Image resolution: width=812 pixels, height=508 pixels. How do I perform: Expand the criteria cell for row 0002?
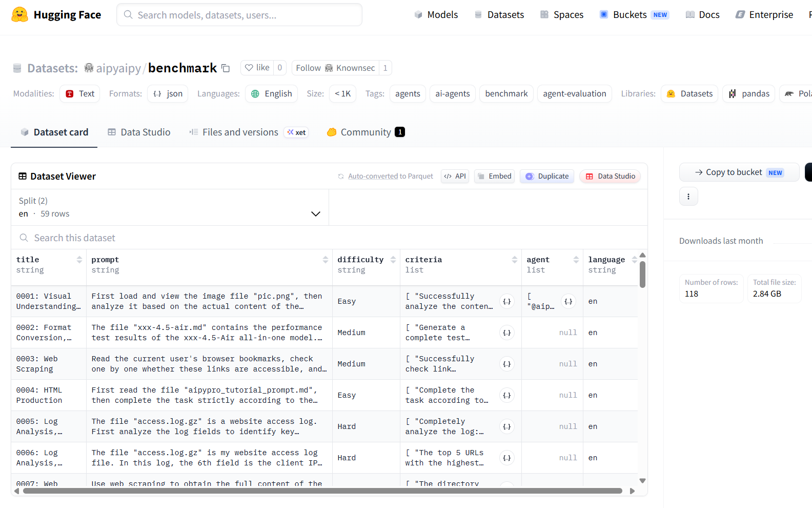507,333
